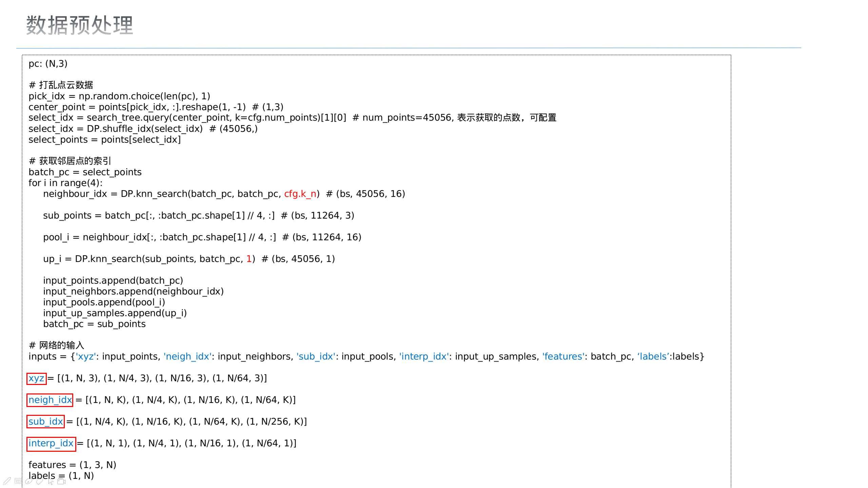Click the slide title 数据预处理
The height and width of the screenshot is (488, 868).
[80, 25]
